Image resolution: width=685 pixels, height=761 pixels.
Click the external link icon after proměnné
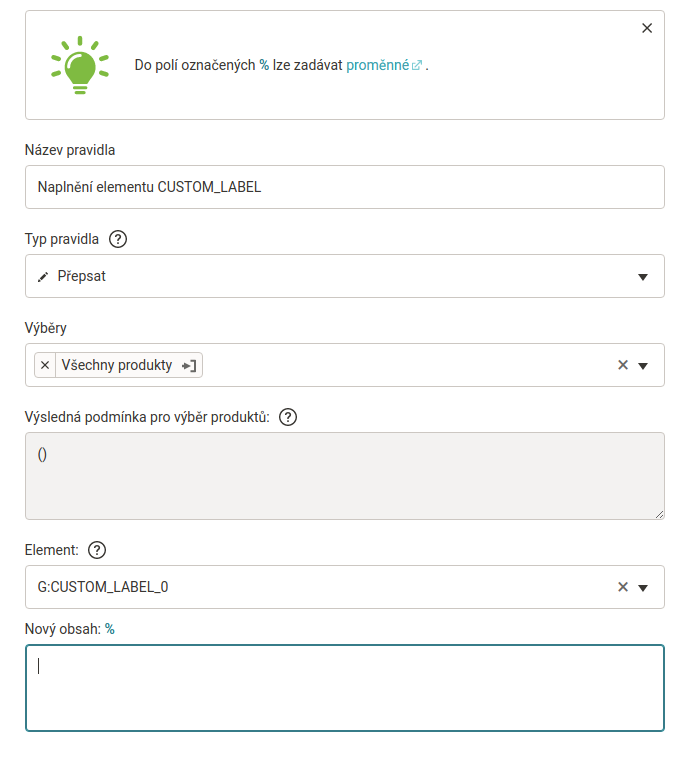pyautogui.click(x=417, y=66)
